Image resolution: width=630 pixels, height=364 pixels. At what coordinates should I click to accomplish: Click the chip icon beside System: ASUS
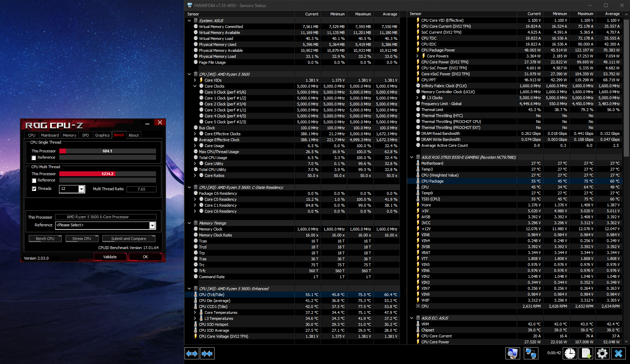click(196, 21)
